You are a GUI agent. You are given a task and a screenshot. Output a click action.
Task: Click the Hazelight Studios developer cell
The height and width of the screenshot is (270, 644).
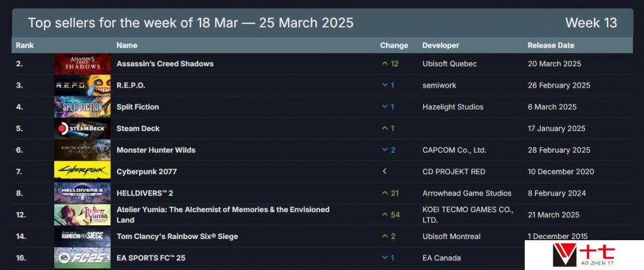click(x=453, y=107)
